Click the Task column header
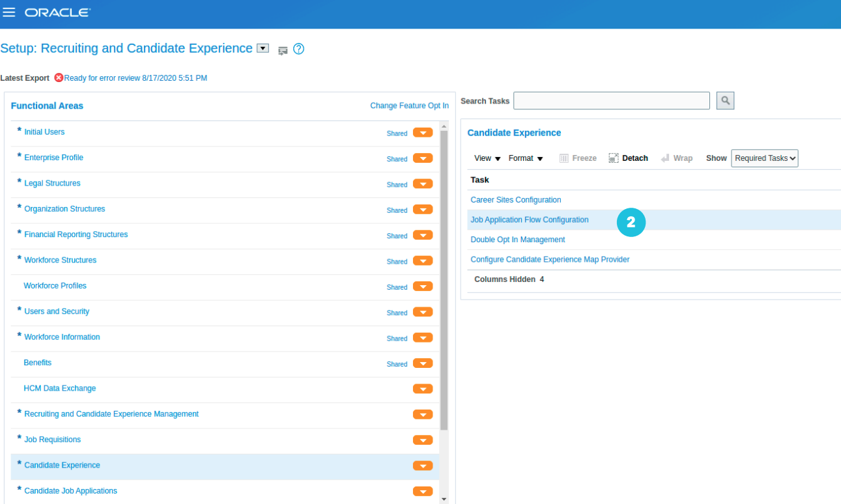Screen dimensions: 841x504 [x=479, y=180]
